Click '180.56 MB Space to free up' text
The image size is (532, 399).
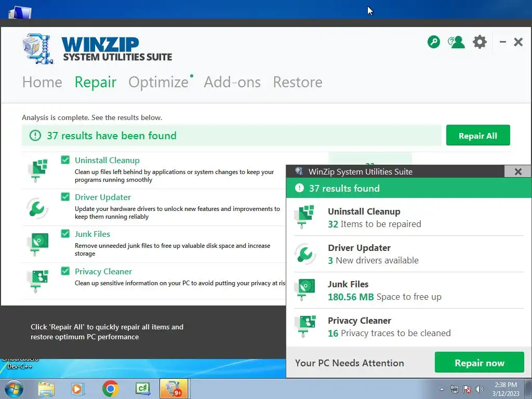(384, 297)
